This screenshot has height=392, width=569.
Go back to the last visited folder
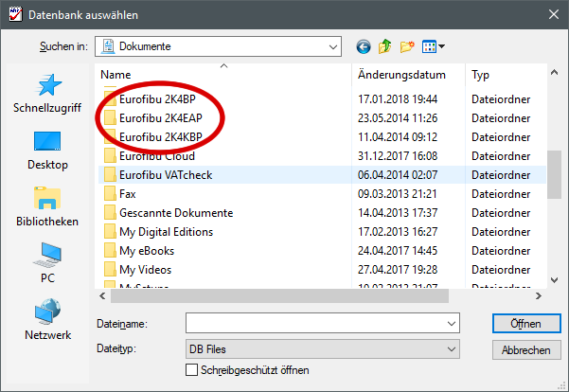364,46
